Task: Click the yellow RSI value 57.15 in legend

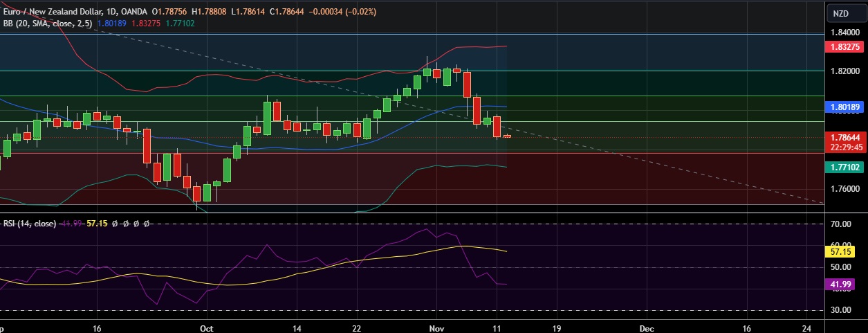Action: 98,224
